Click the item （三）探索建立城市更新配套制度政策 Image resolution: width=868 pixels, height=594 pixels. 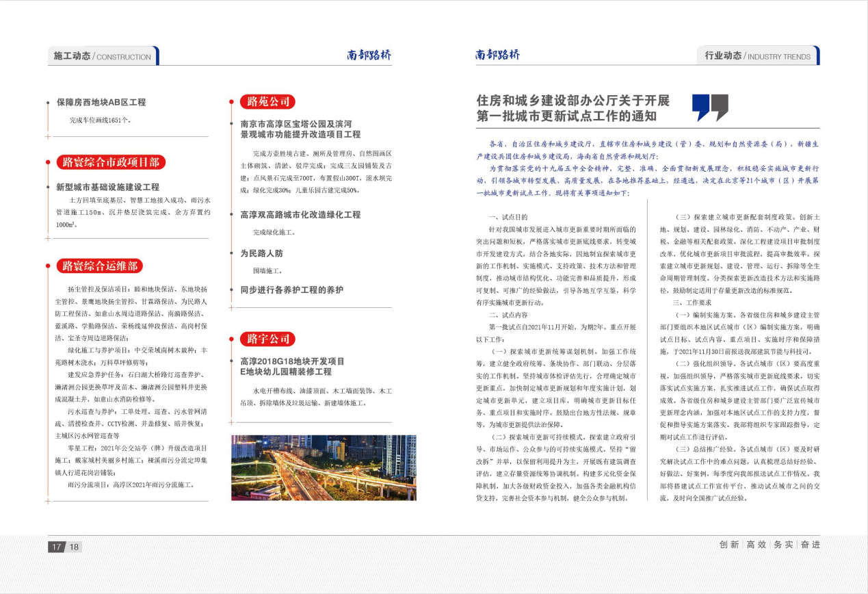click(735, 216)
